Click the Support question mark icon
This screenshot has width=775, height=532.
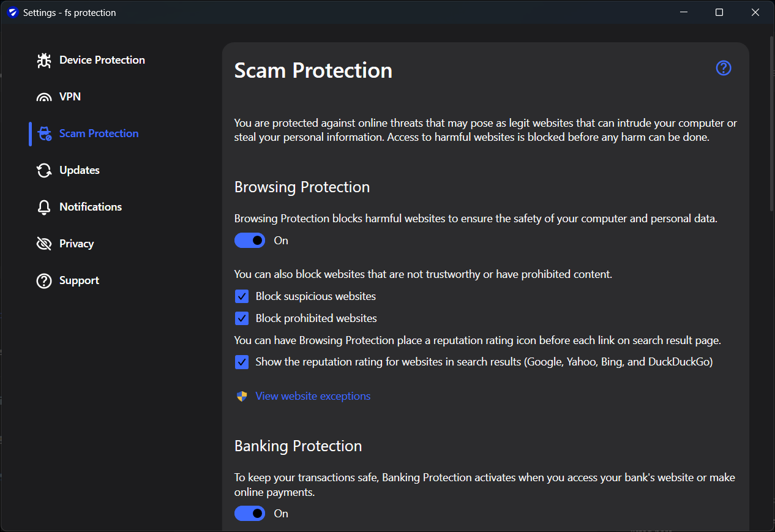click(44, 280)
